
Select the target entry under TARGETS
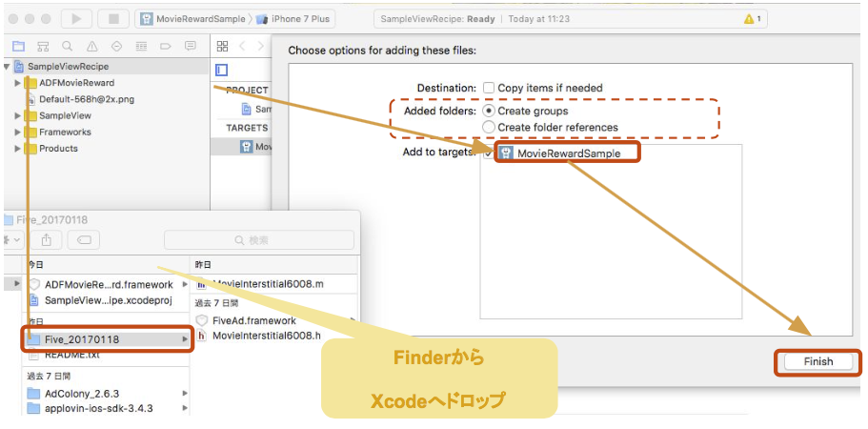(256, 147)
